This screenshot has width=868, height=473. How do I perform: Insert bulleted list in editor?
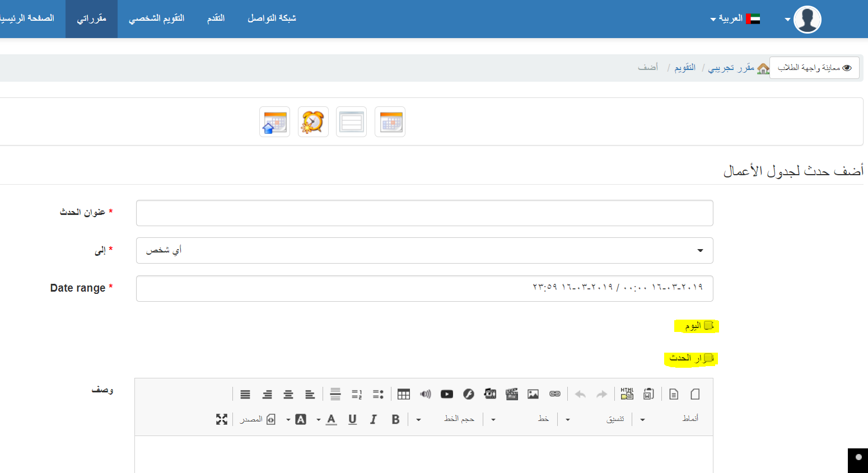pos(378,394)
